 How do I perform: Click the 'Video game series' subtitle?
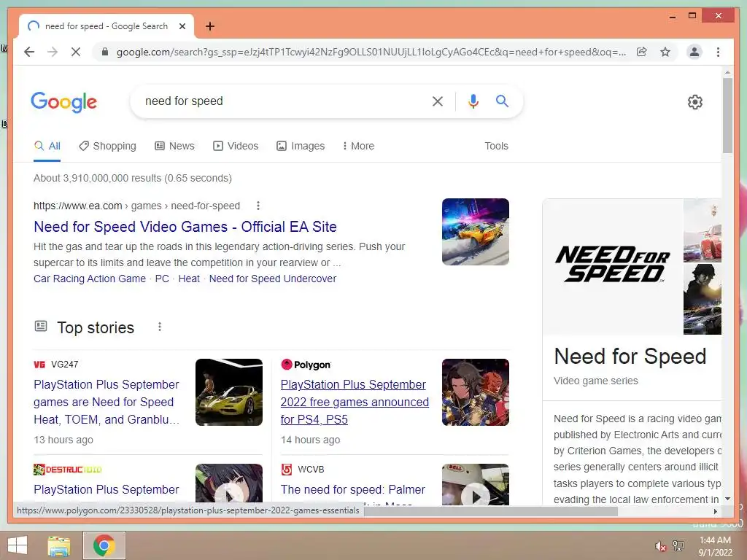click(x=595, y=381)
